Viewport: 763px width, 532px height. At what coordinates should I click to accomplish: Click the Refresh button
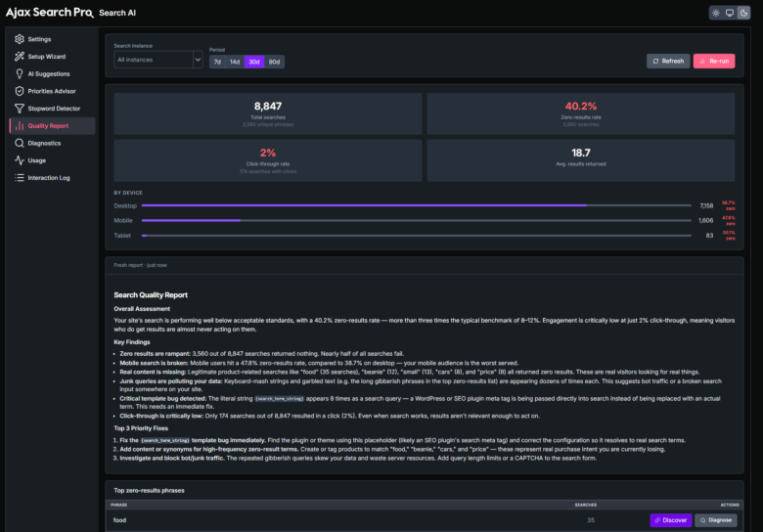pyautogui.click(x=668, y=62)
